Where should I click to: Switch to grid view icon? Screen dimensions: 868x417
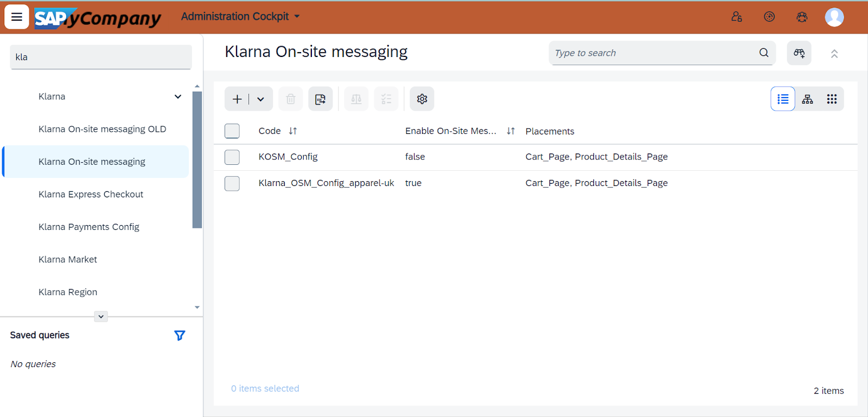tap(832, 99)
